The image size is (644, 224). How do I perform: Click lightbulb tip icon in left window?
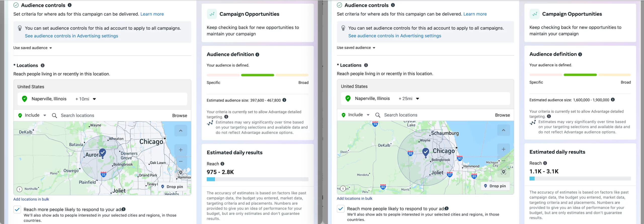[20, 28]
